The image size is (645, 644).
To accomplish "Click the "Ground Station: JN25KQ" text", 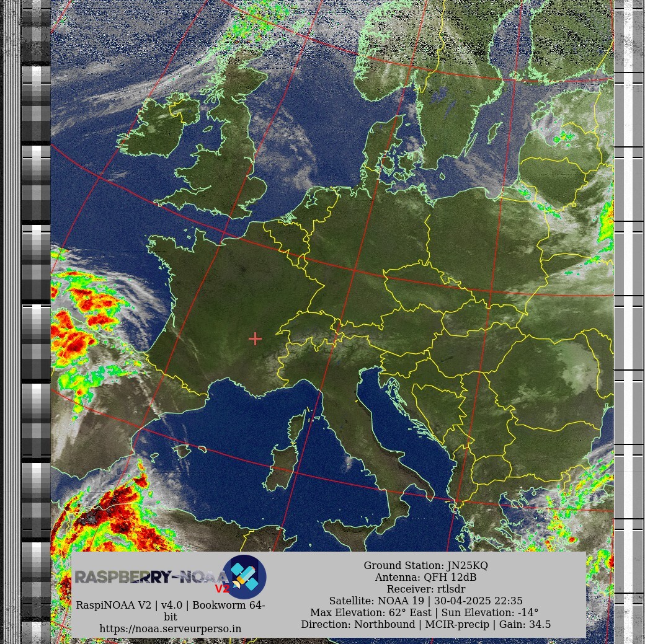I will tap(425, 565).
